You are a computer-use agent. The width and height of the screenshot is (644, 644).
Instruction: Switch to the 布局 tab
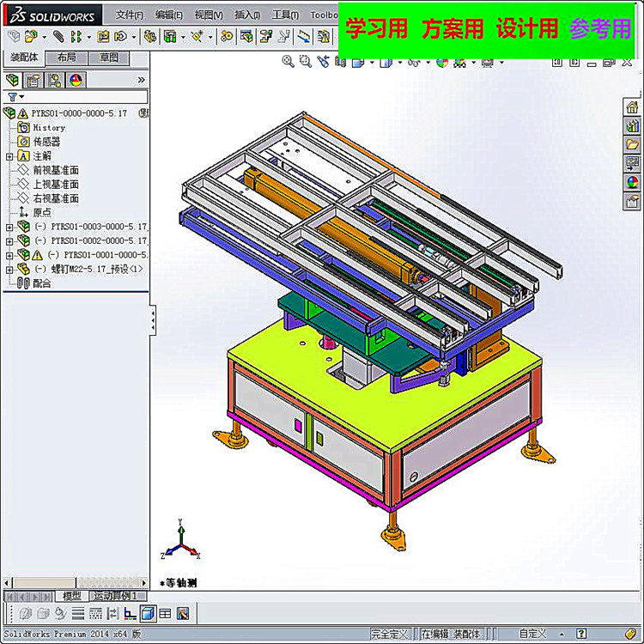click(x=66, y=58)
